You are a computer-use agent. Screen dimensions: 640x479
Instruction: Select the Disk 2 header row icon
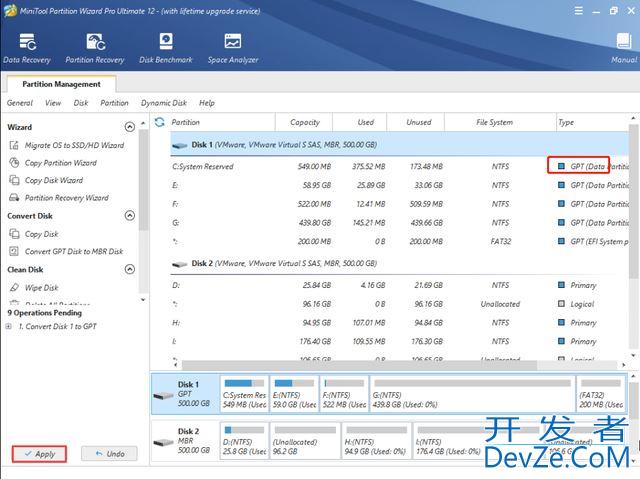180,264
